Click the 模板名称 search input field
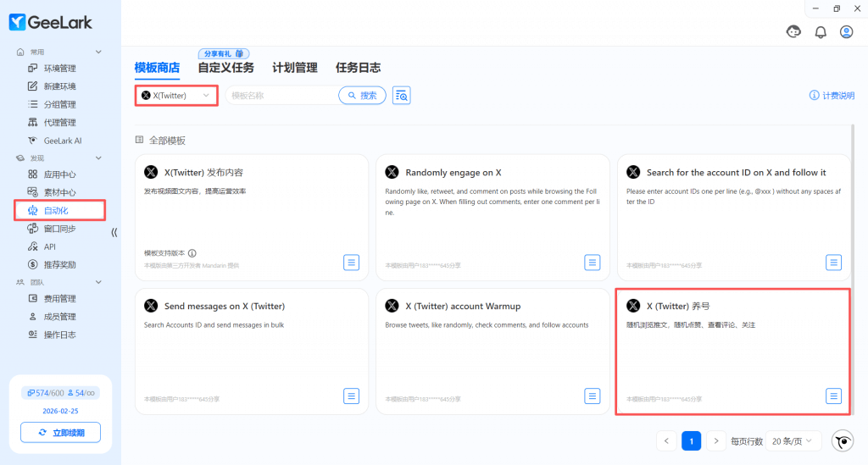868x465 pixels. tap(280, 96)
